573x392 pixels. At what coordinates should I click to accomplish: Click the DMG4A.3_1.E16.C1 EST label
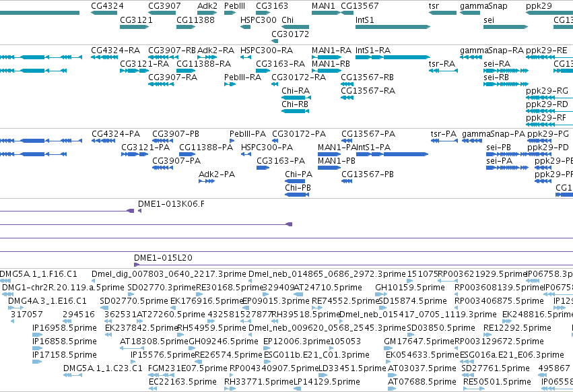[47, 301]
